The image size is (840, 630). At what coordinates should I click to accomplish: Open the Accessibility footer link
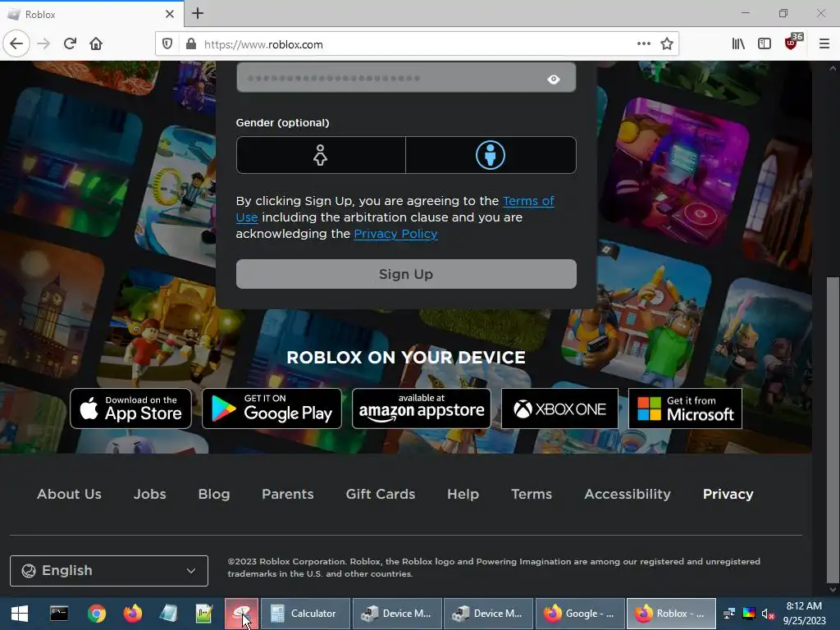(628, 494)
